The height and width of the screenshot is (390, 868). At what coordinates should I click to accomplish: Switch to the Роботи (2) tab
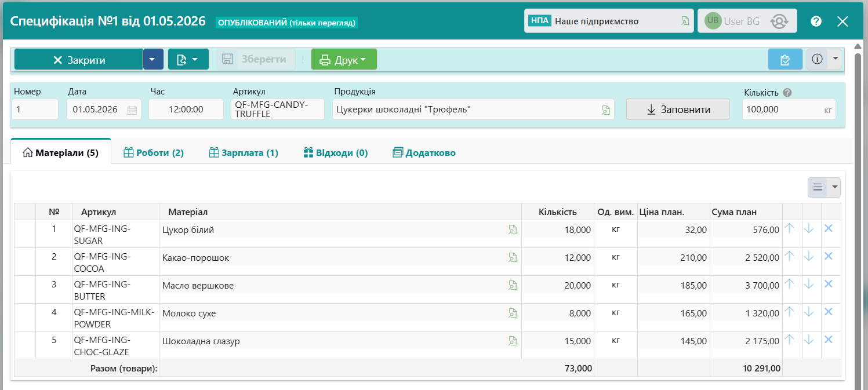click(154, 153)
